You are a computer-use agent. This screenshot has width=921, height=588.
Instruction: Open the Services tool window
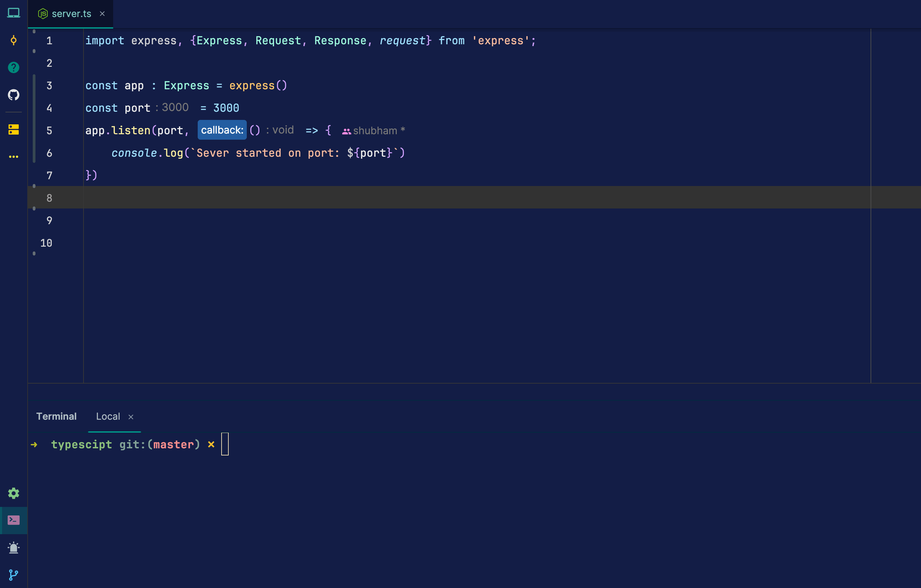(x=14, y=129)
